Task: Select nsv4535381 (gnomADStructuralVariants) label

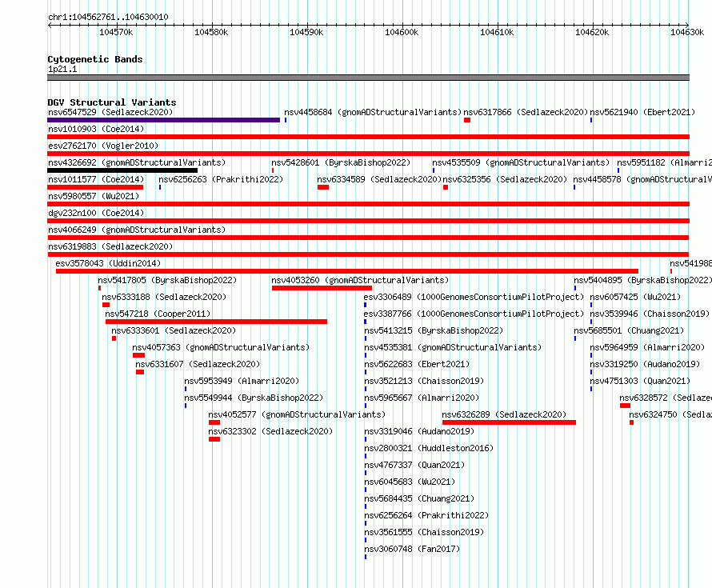Action: point(453,347)
